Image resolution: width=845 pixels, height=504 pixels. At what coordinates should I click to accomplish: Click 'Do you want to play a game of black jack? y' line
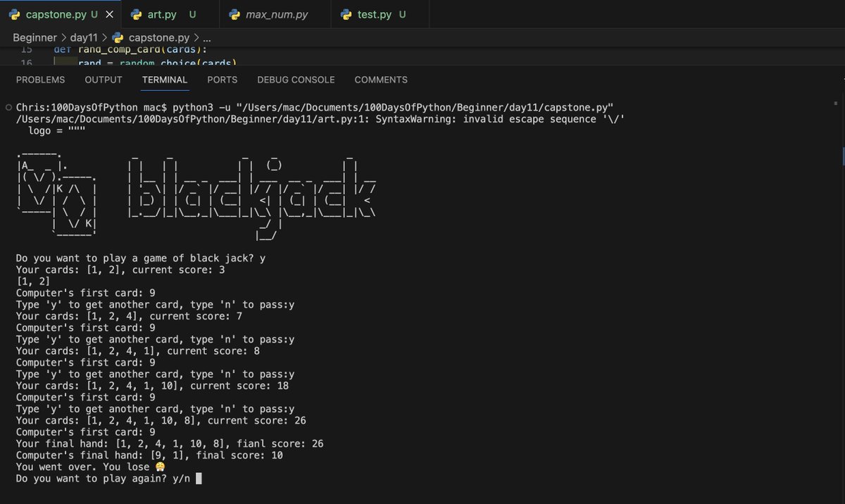141,258
